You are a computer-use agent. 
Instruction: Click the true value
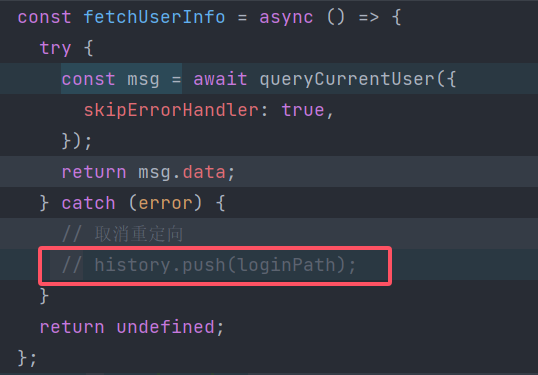coord(303,110)
